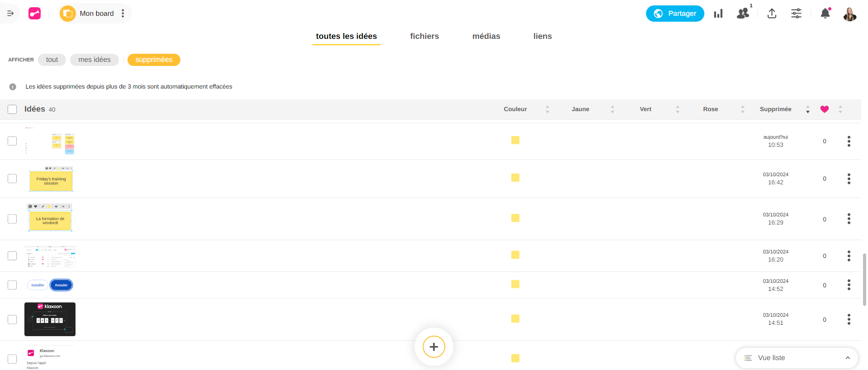
Task: Open board settings sliders icon
Action: pos(796,14)
